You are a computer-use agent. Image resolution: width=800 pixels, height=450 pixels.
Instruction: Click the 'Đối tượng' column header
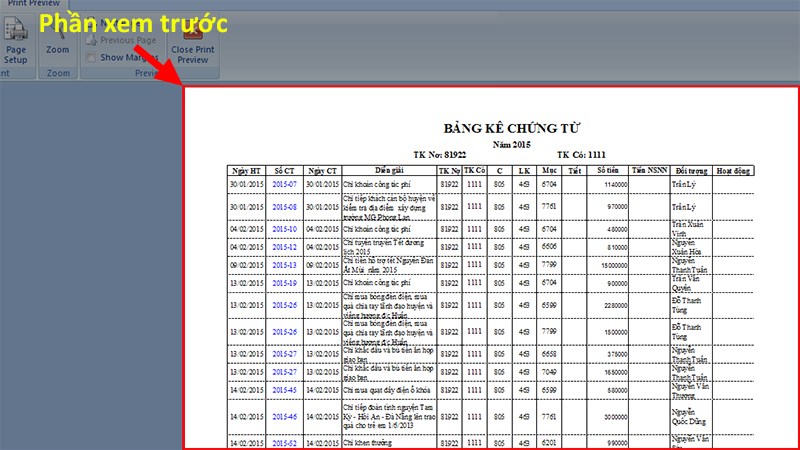click(x=691, y=171)
